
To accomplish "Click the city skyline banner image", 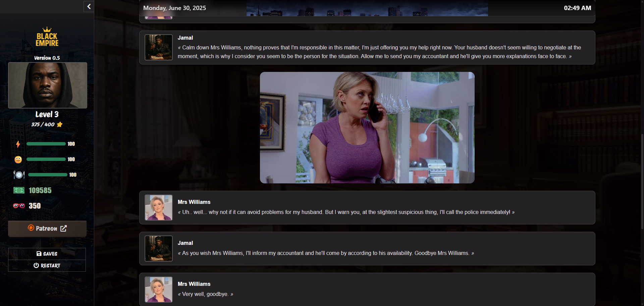I will point(367,8).
